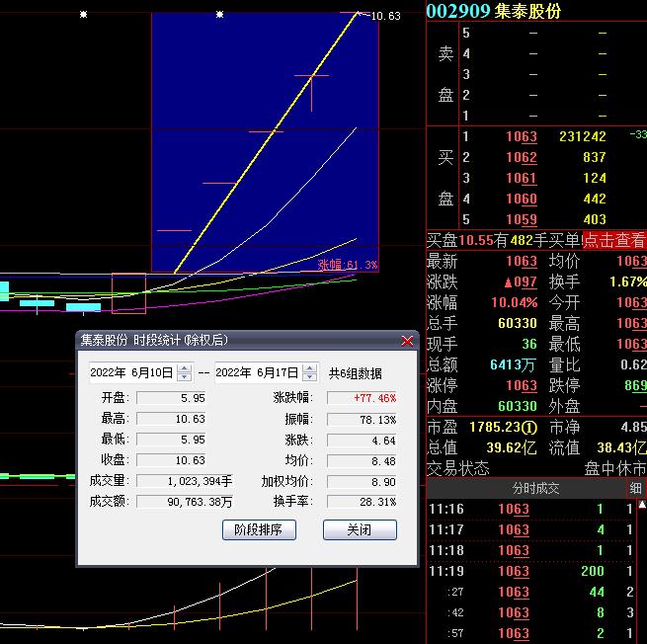
Task: Increase end date with up spinner arrow
Action: point(310,367)
